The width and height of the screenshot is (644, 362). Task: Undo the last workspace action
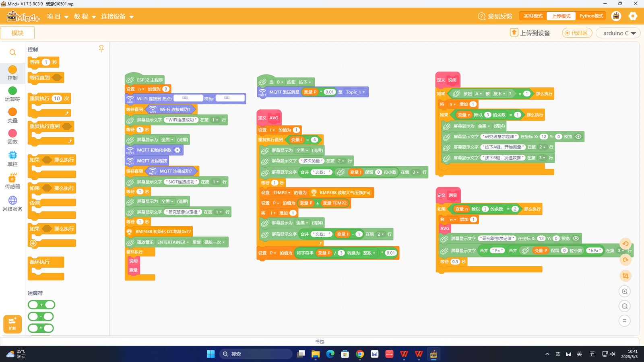(x=625, y=244)
